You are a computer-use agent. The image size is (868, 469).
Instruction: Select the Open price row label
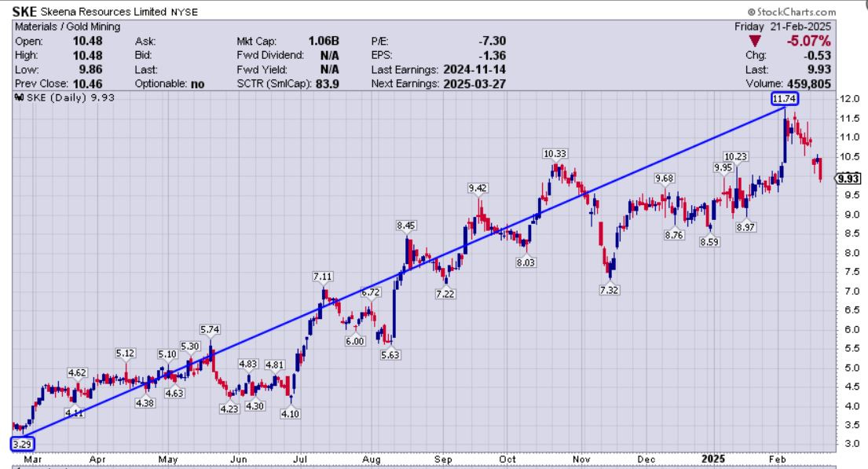point(29,41)
